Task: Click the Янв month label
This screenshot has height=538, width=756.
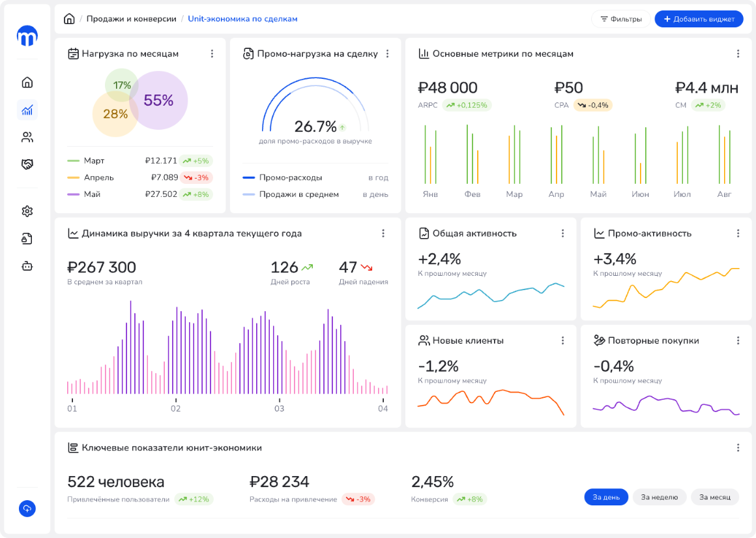Action: (430, 194)
